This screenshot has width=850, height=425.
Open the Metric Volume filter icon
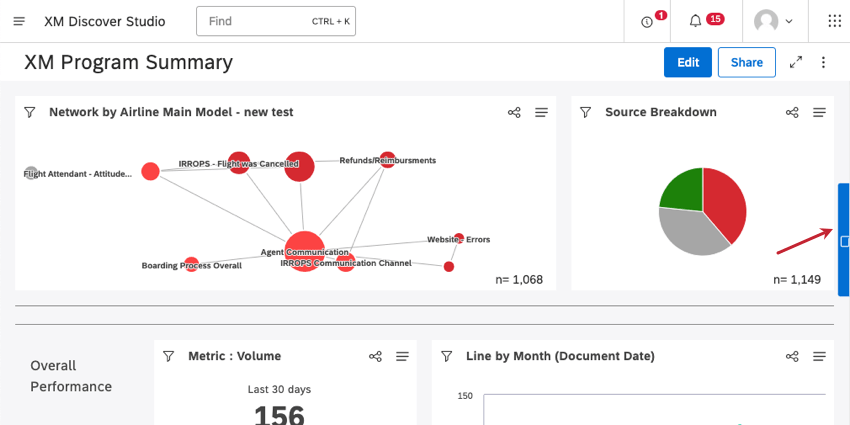pyautogui.click(x=169, y=356)
